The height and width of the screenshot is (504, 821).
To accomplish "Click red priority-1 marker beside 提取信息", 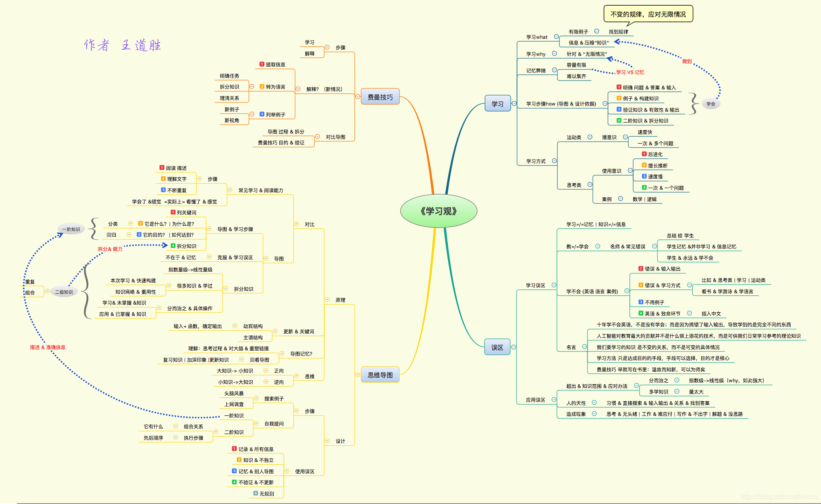I will tap(262, 64).
